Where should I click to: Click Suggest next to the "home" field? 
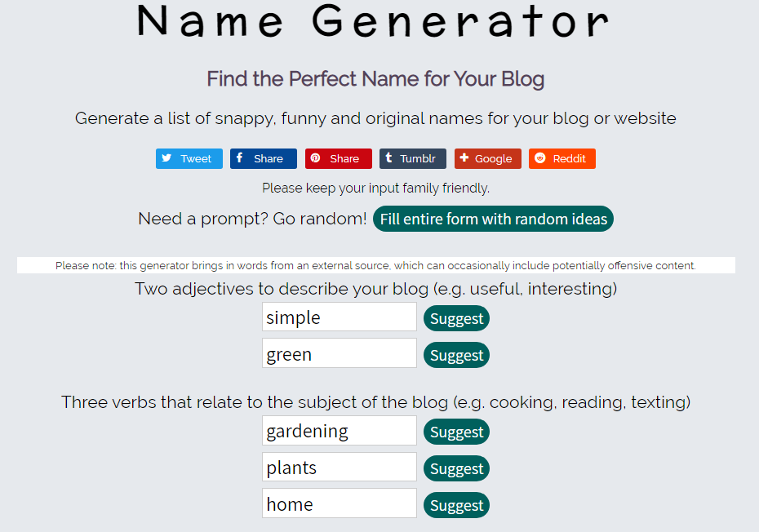pos(456,505)
